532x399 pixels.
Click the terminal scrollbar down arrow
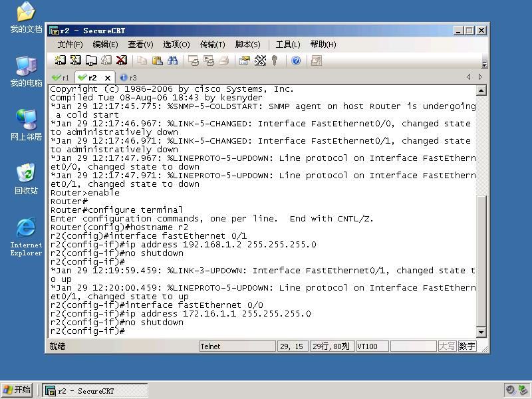(481, 332)
